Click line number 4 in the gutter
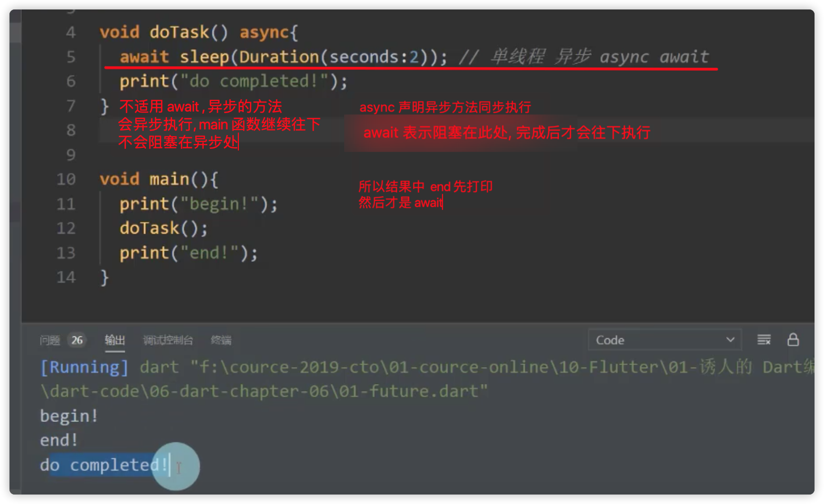 (x=71, y=33)
